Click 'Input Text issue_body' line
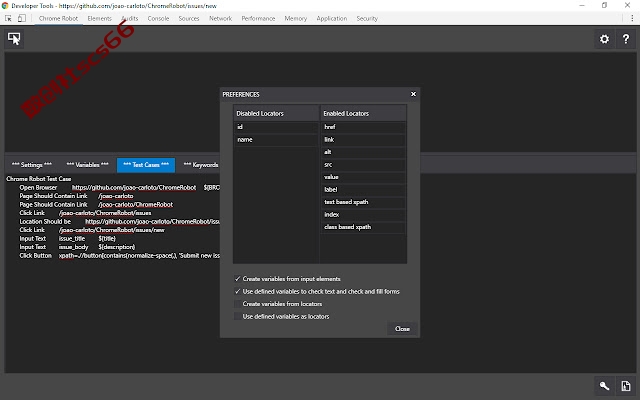 [77, 247]
